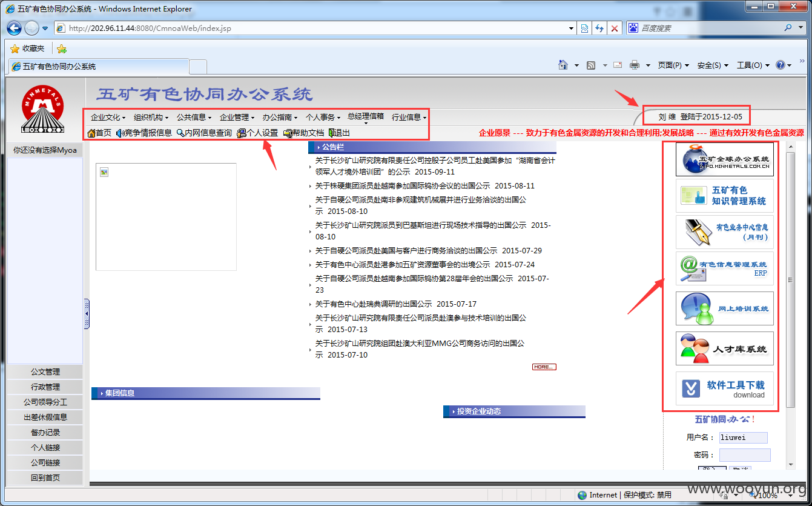This screenshot has width=812, height=506.
Task: Open the IE 工具(O) menu
Action: (x=753, y=65)
